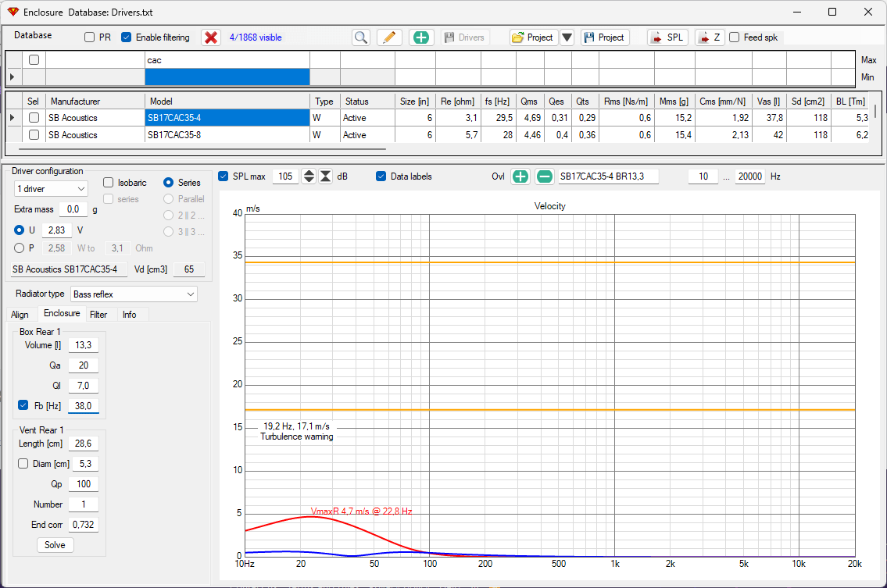887x588 pixels.
Task: Remove overlay with green minus icon
Action: click(544, 176)
